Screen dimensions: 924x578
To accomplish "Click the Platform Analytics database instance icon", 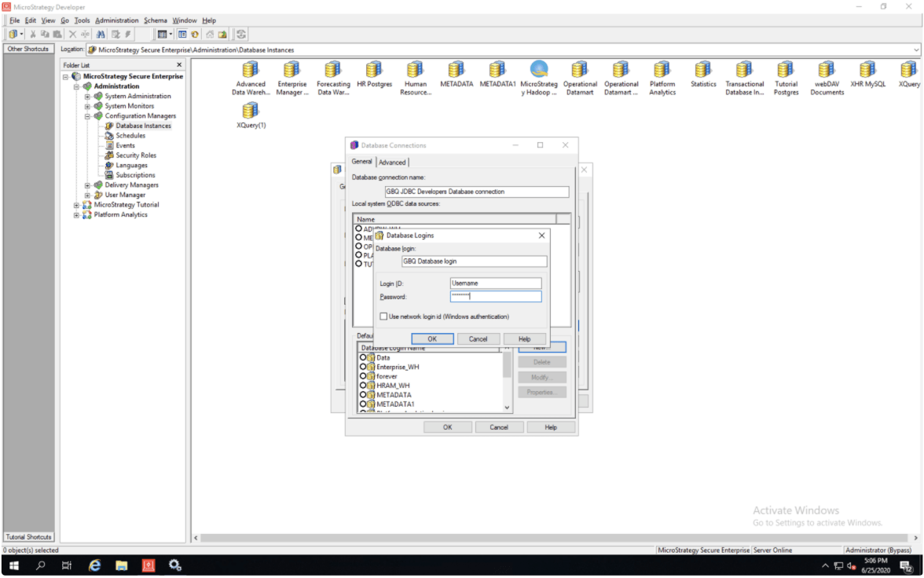I will (x=662, y=71).
